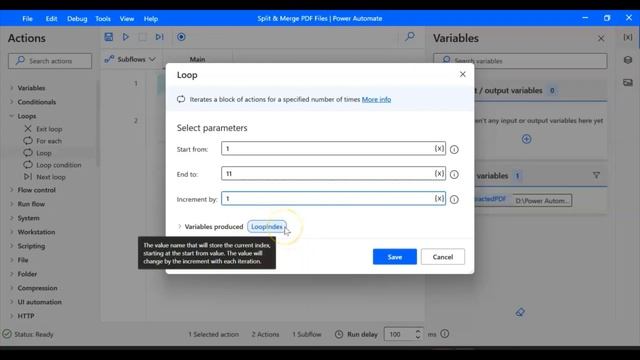Click the Stop flow square icon
The image size is (640, 360).
[142, 37]
